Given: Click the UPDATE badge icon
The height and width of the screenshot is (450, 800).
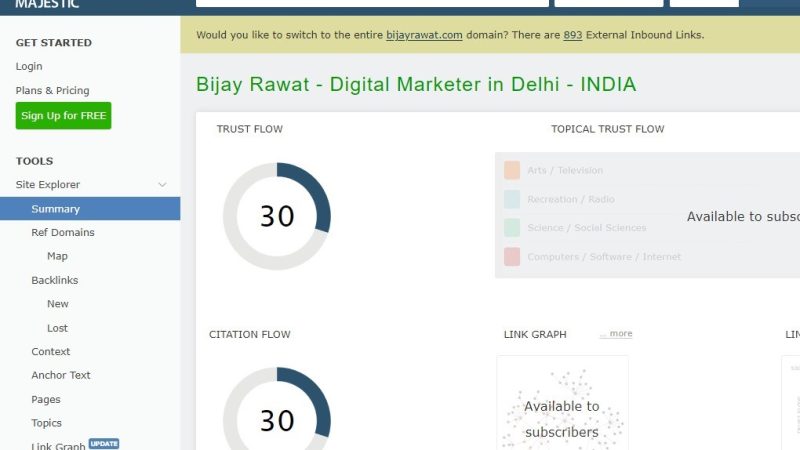Looking at the screenshot, I should click(104, 443).
